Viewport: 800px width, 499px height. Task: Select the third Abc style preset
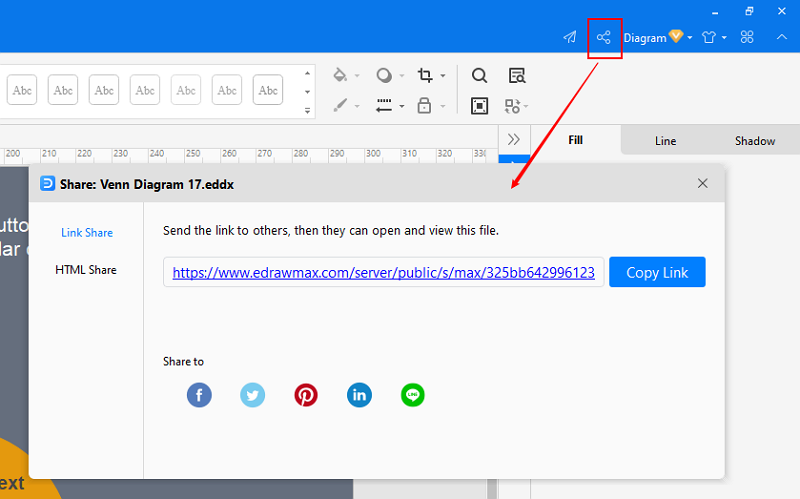(x=104, y=90)
